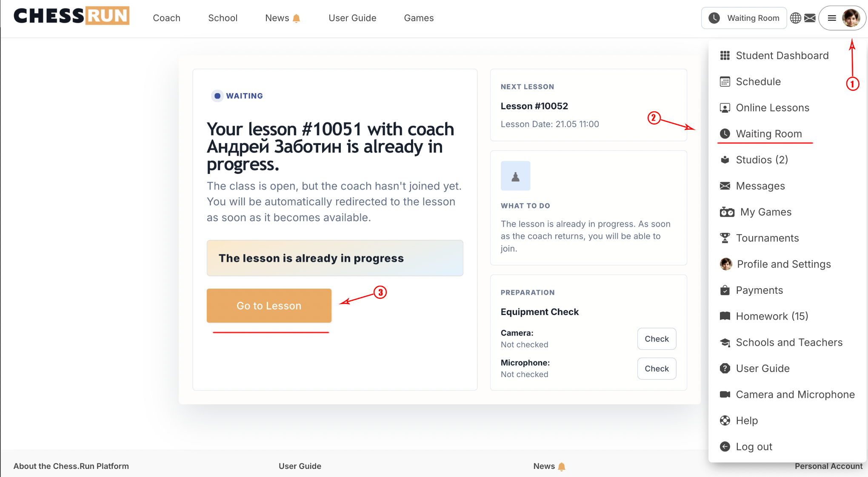Click the Tournaments trophy icon
The image size is (868, 477).
(725, 238)
